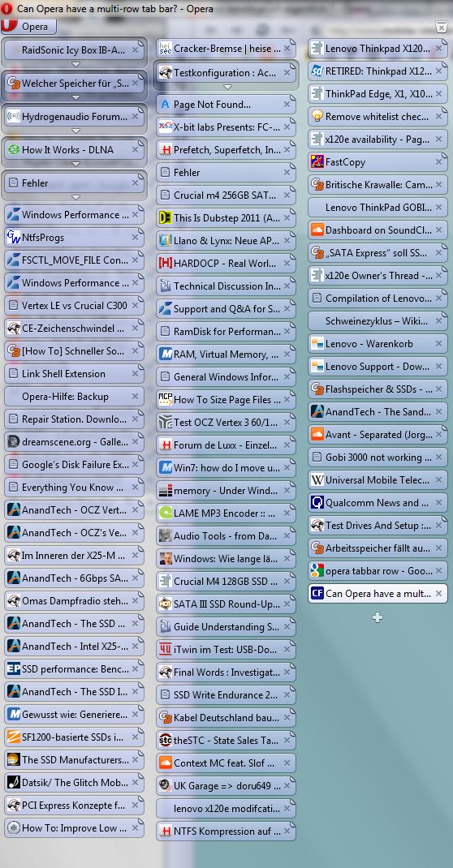Close the Britische Krawalle tab

(x=438, y=184)
